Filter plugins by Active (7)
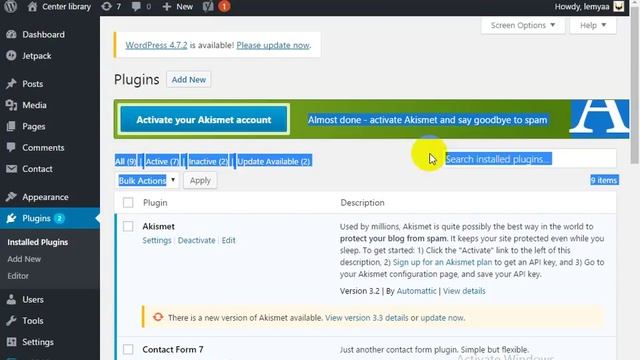Screen dimensions: 640x360 pos(162,161)
